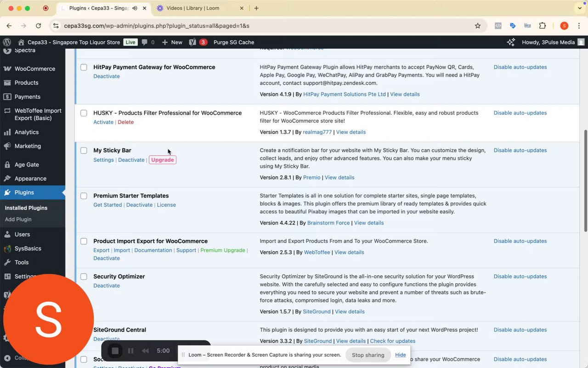The image size is (588, 368).
Task: Click the page vertical scrollbar
Action: pos(585,180)
